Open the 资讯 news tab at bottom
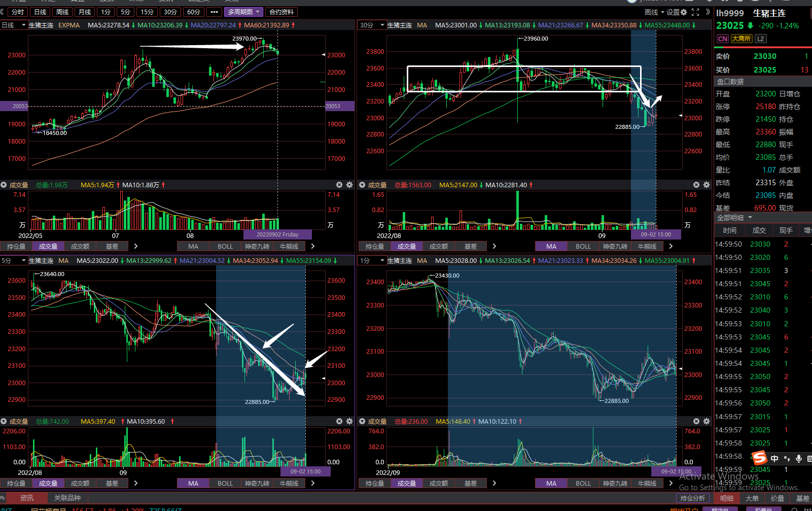The height and width of the screenshot is (511, 812). (27, 498)
